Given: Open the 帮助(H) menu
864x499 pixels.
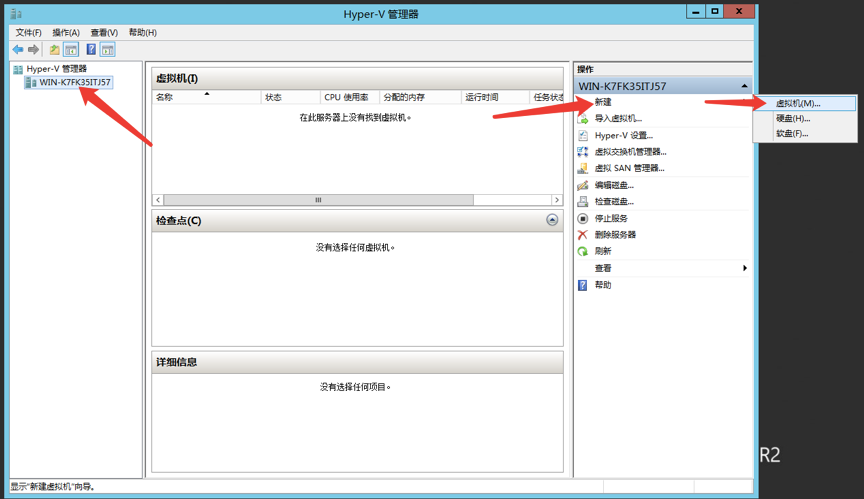Looking at the screenshot, I should 143,32.
